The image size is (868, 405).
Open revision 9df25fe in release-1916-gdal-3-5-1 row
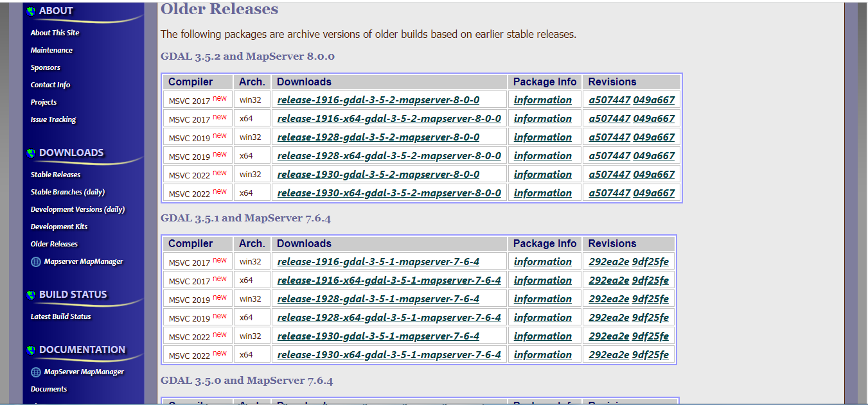point(650,262)
